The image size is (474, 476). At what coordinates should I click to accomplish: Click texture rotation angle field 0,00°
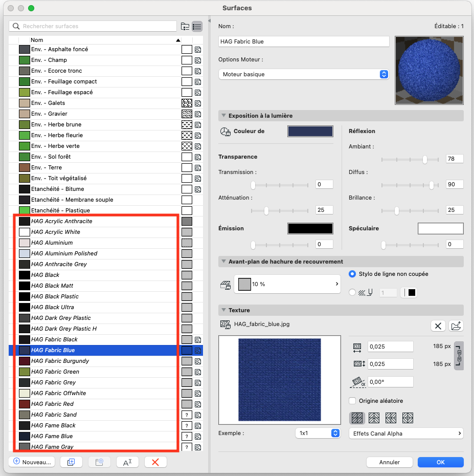pos(390,382)
